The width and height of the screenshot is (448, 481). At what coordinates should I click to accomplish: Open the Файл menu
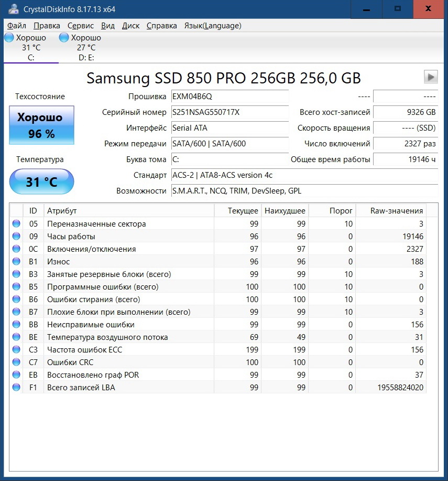point(17,26)
